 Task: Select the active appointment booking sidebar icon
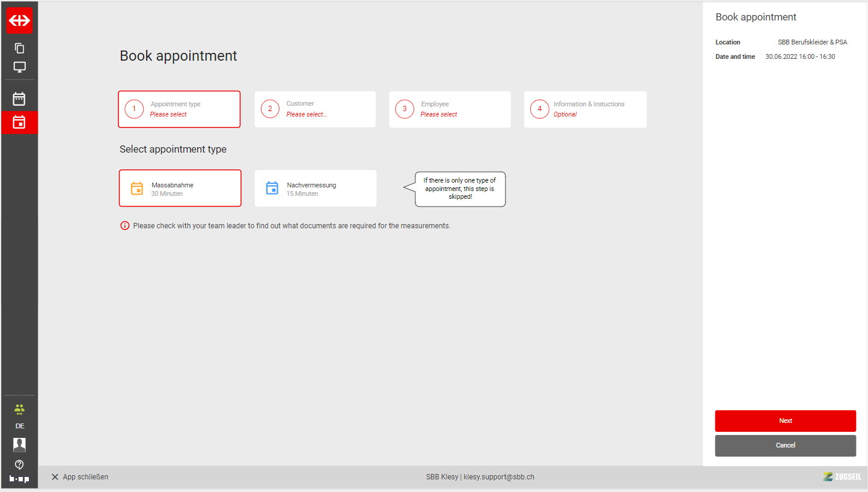point(19,122)
